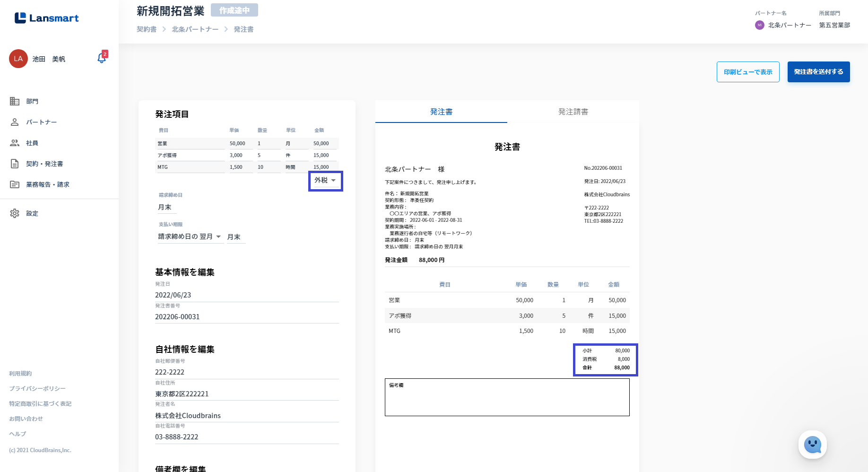
Task: Click the 契約・発注書 document icon
Action: [x=15, y=164]
